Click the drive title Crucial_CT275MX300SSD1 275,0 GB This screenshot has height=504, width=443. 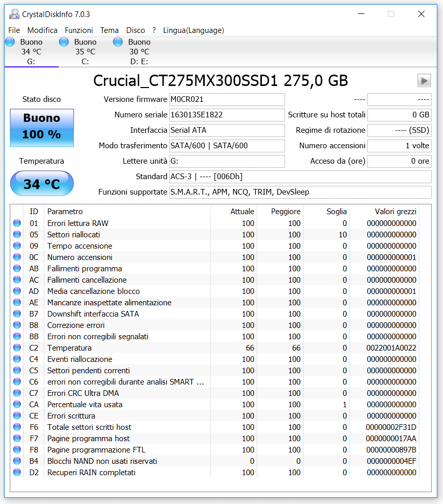[221, 81]
